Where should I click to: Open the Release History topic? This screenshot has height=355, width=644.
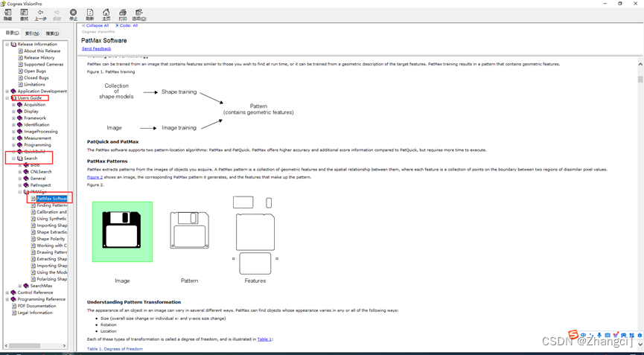click(x=39, y=58)
